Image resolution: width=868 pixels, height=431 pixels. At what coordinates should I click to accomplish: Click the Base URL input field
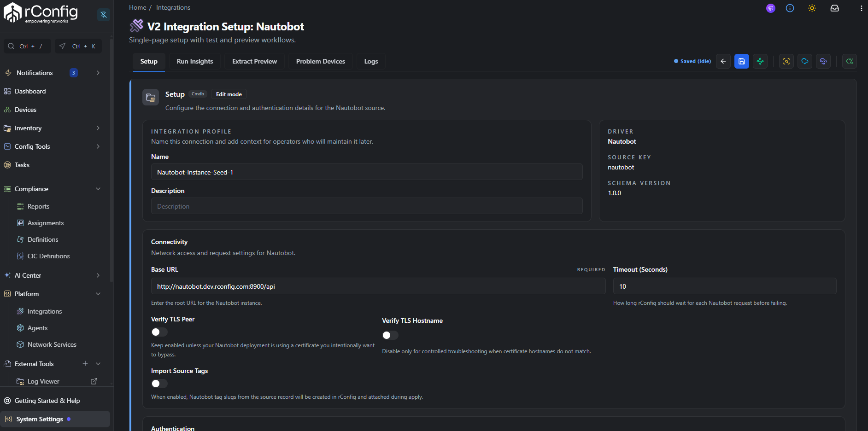(378, 286)
